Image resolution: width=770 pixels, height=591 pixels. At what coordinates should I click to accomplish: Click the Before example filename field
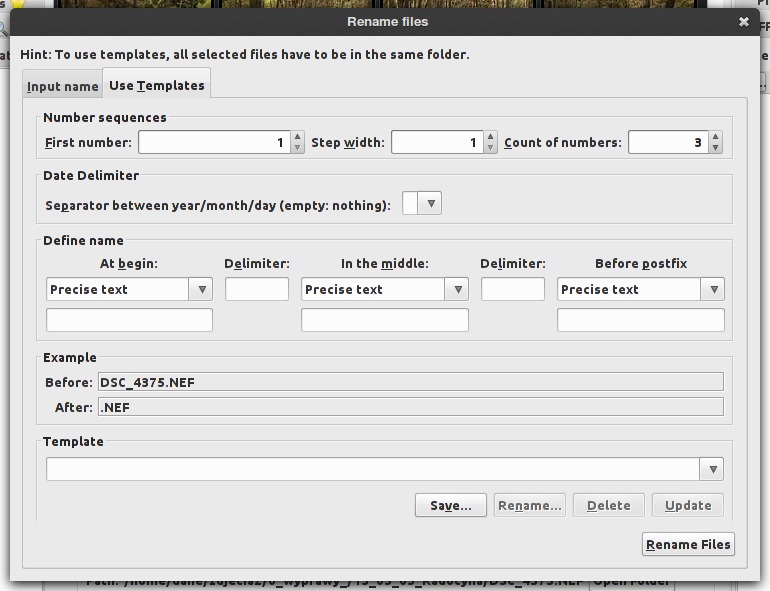pyautogui.click(x=411, y=382)
